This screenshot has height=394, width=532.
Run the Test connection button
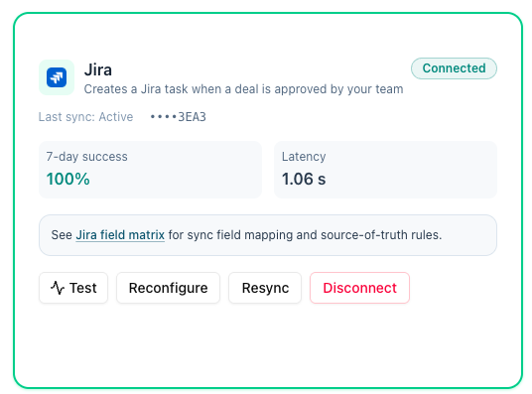click(73, 288)
